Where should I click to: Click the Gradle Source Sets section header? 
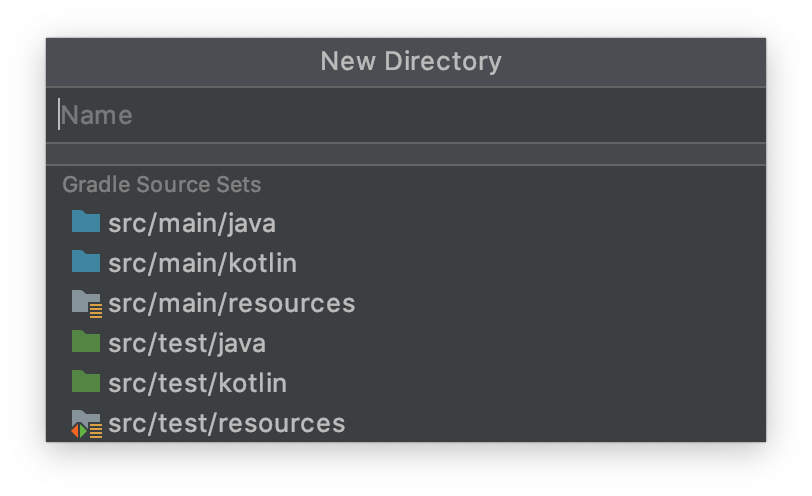coord(161,185)
